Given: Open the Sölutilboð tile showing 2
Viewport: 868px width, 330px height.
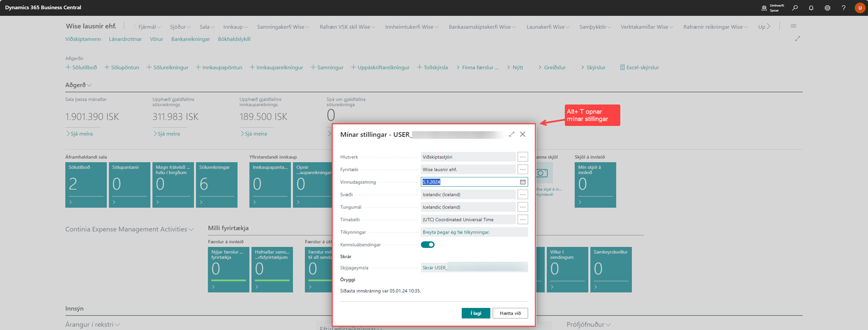Looking at the screenshot, I should pyautogui.click(x=86, y=184).
